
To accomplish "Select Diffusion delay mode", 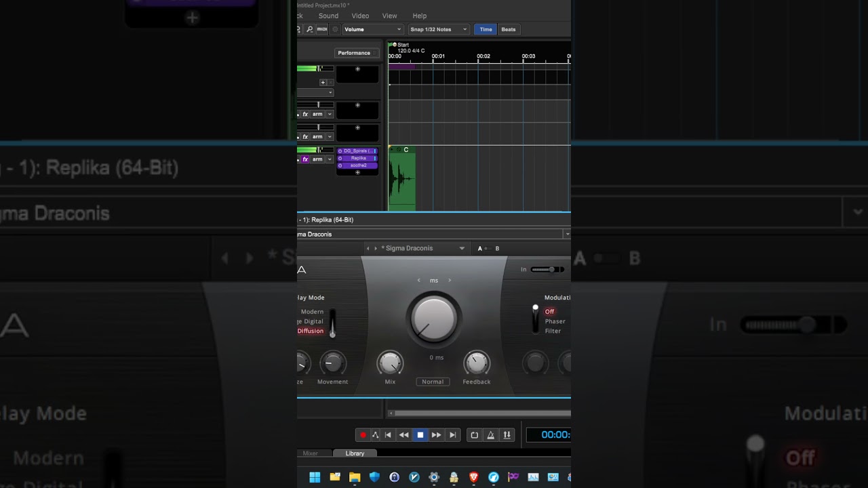I will 311,331.
